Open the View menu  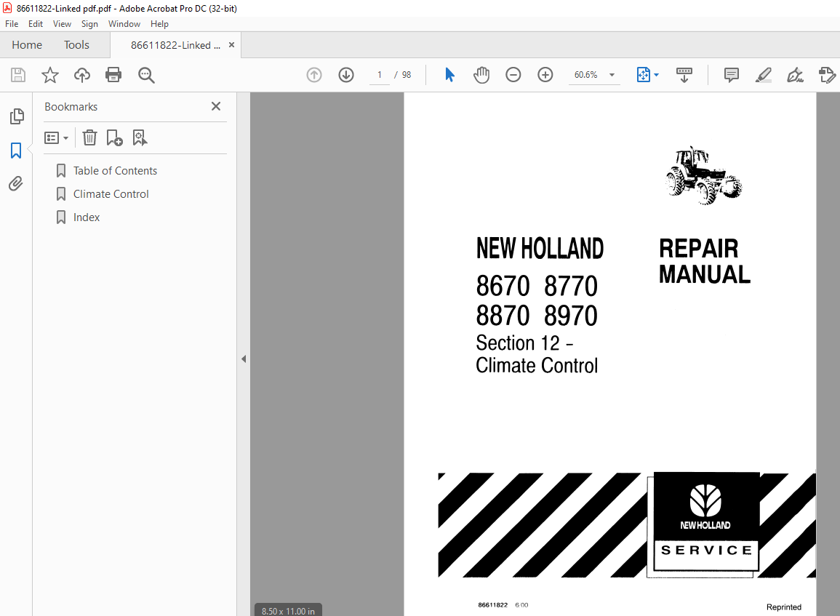point(62,23)
